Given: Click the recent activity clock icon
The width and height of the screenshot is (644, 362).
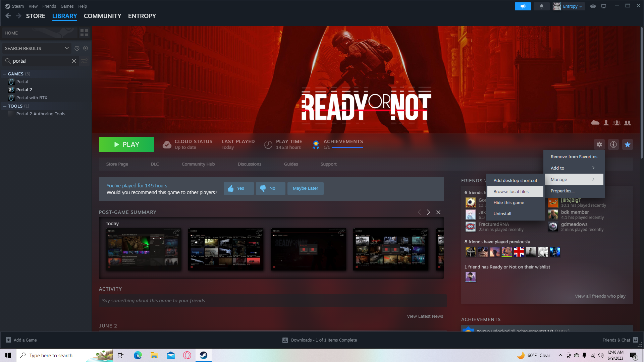Looking at the screenshot, I should pyautogui.click(x=77, y=48).
